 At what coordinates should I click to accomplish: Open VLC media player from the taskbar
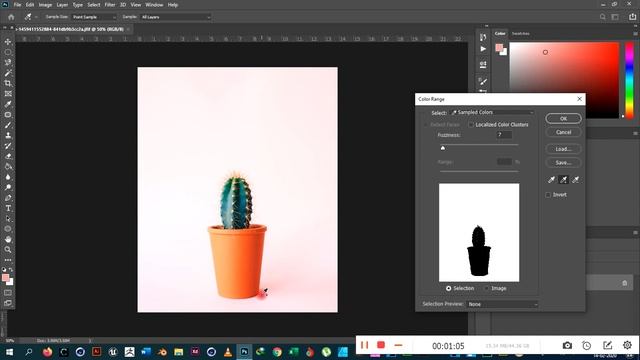(228, 352)
